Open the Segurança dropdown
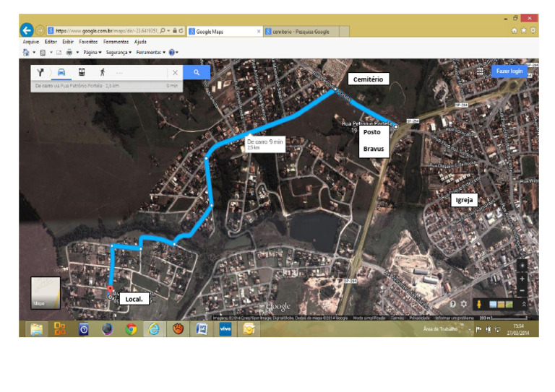Screen dimensions: 555x392 click(119, 52)
